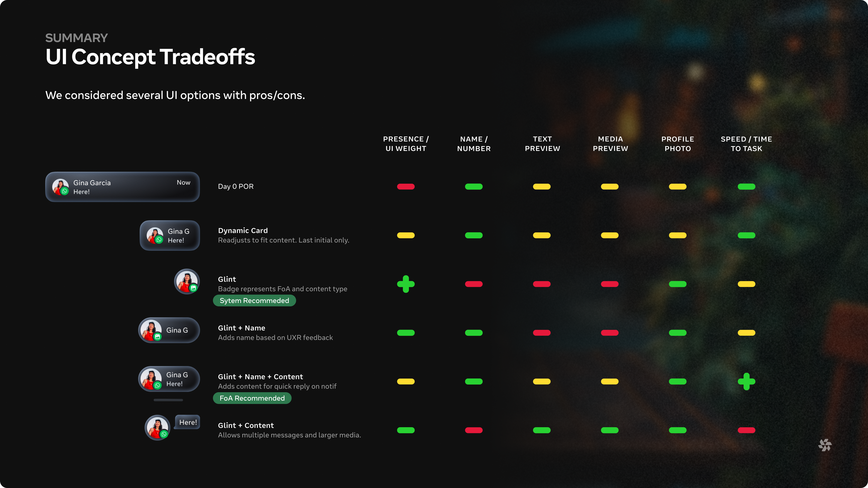Click yellow indicator for Glint Speed / Time

tap(746, 284)
